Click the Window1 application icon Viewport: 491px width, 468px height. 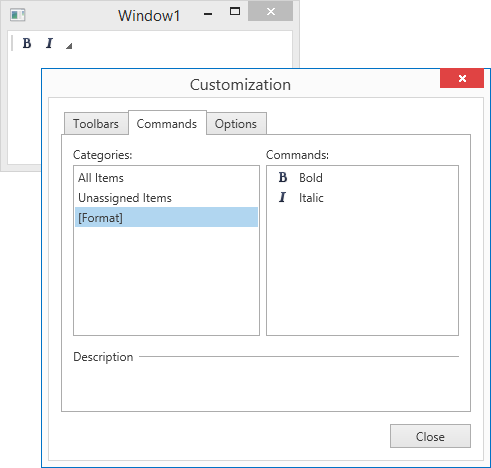(18, 15)
